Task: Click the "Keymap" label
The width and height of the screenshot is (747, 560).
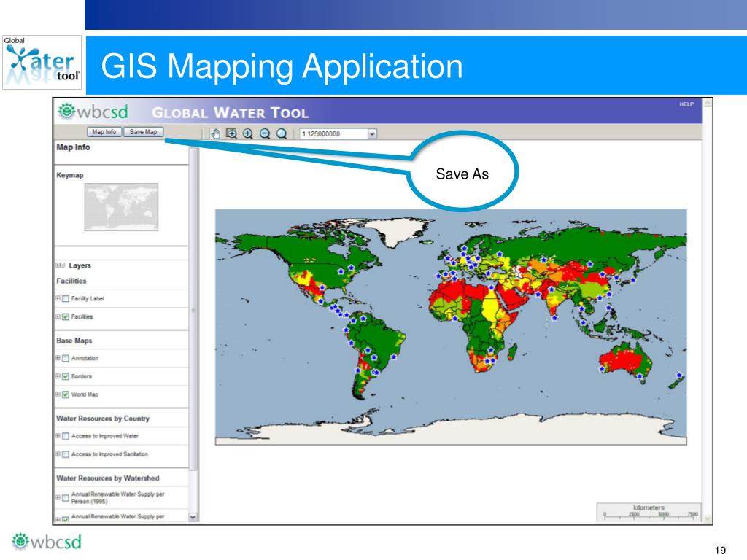Action: point(70,175)
